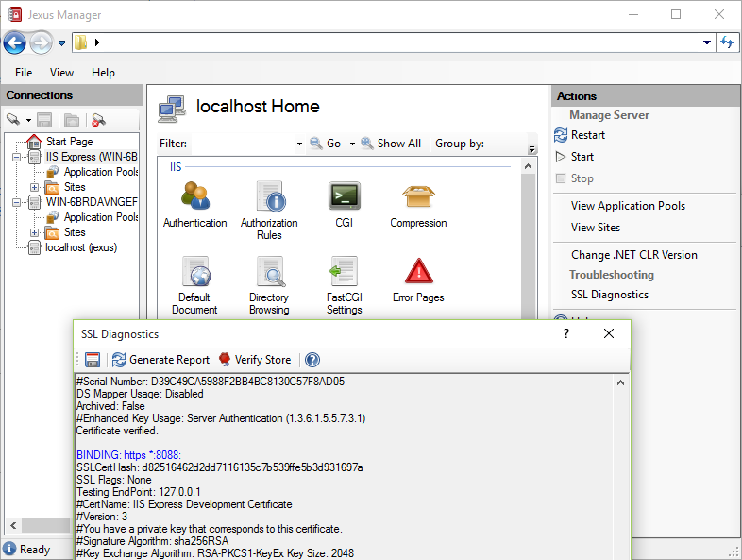Screen dimensions: 742x560
Task: Click the Jexus Manager app icon in title bar
Action: coord(15,14)
